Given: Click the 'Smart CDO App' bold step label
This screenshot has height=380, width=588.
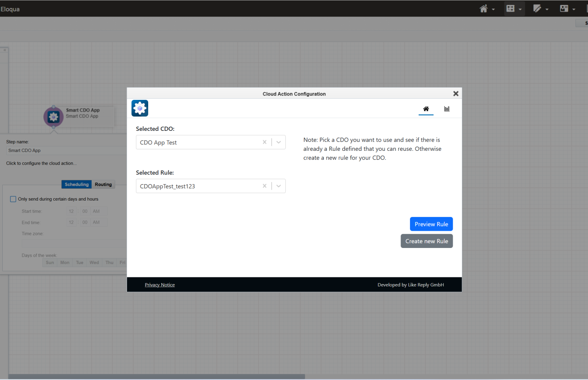Looking at the screenshot, I should 83,110.
